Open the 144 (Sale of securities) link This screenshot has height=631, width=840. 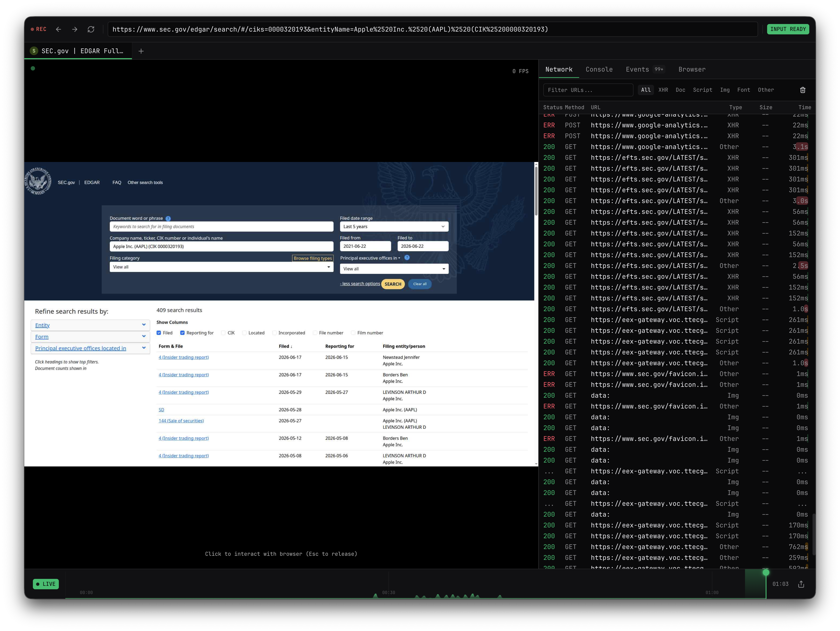coord(181,421)
